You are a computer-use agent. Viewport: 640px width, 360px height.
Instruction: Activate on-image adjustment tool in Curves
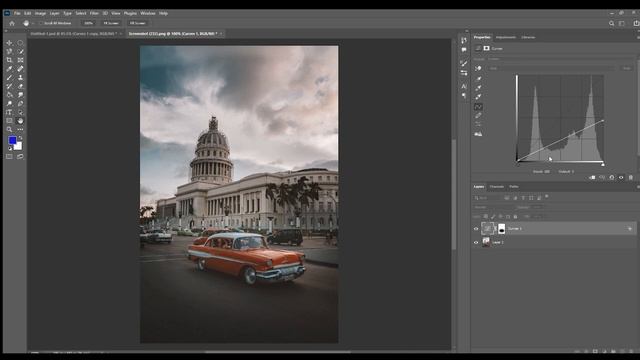point(478,69)
